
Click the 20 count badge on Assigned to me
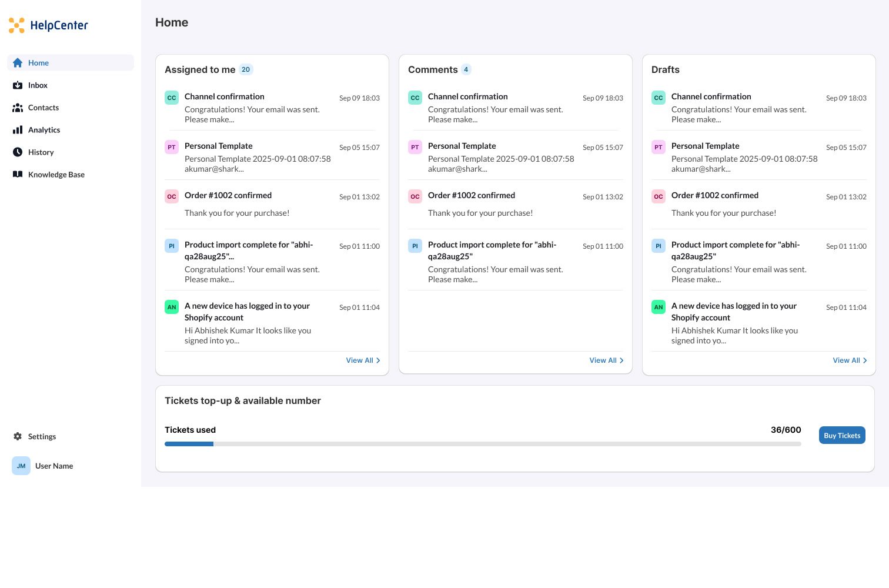246,69
